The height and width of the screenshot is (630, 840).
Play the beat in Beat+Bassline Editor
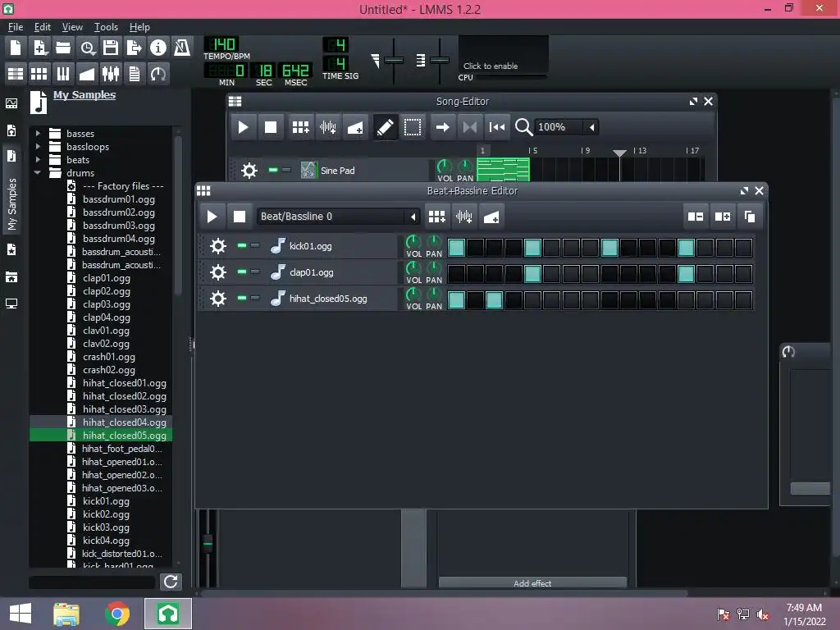coord(212,217)
